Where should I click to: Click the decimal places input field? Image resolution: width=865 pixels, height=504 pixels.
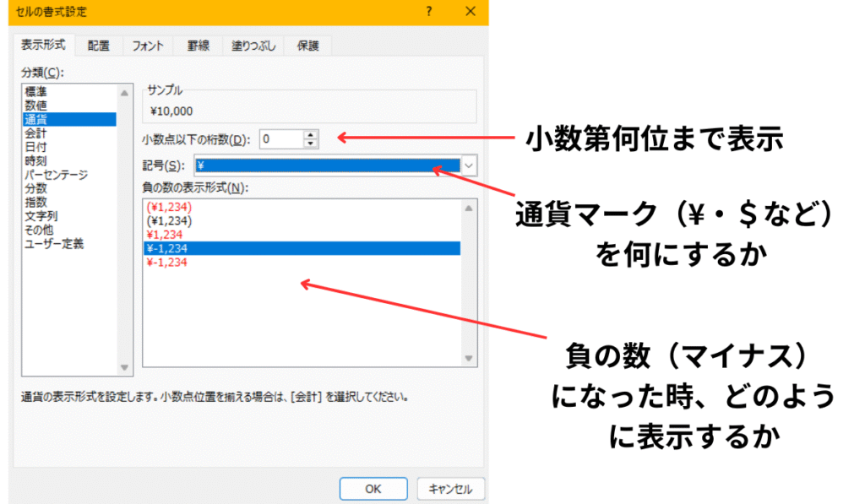tap(280, 139)
